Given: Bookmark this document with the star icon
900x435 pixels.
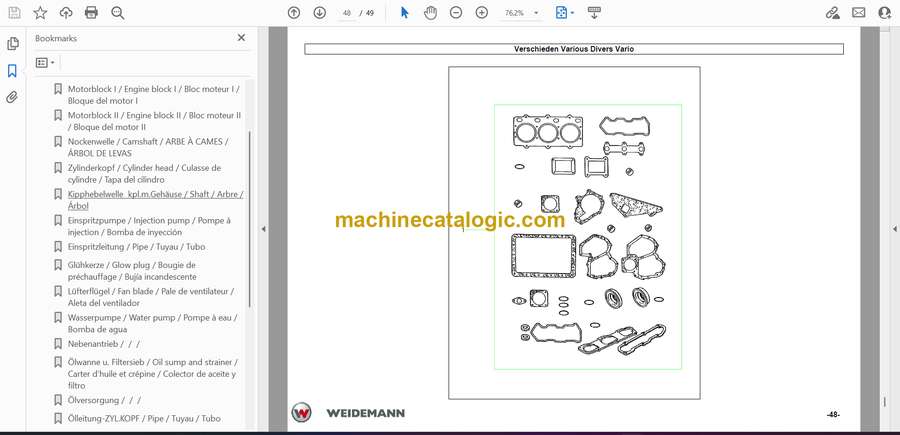Looking at the screenshot, I should pos(40,13).
